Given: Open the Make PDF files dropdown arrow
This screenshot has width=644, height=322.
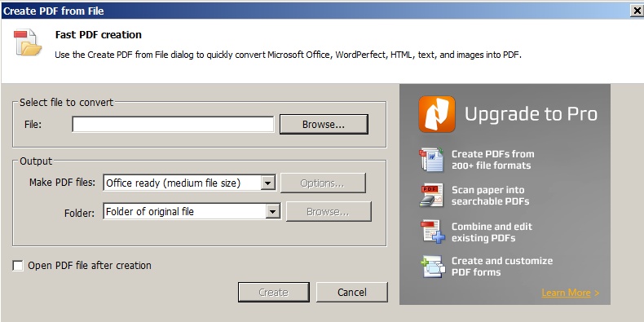Looking at the screenshot, I should [x=267, y=183].
